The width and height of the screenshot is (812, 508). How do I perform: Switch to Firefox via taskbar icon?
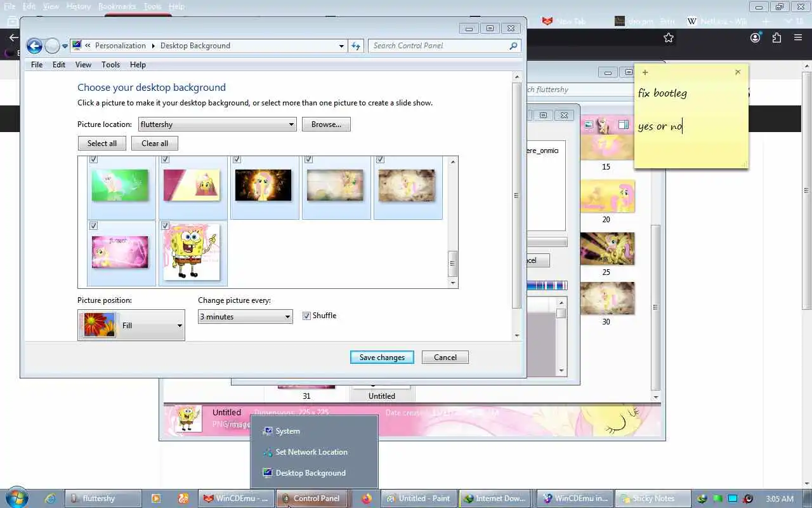click(367, 498)
